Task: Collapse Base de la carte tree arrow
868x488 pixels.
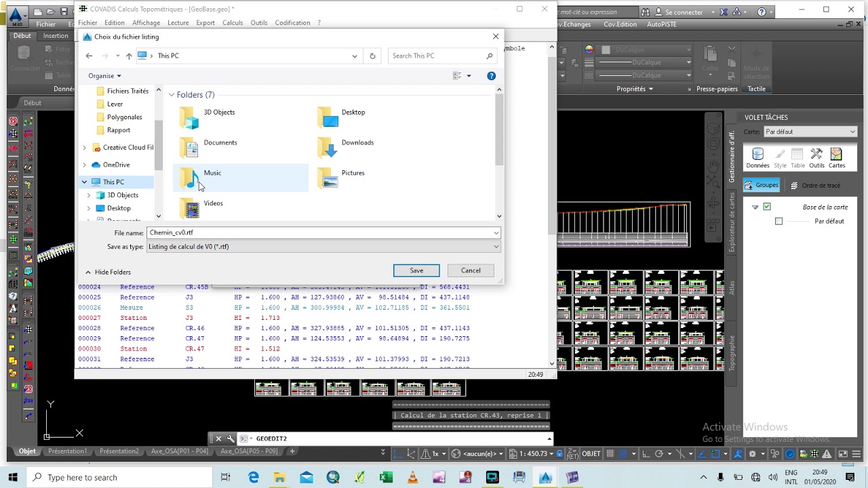Action: pos(755,207)
